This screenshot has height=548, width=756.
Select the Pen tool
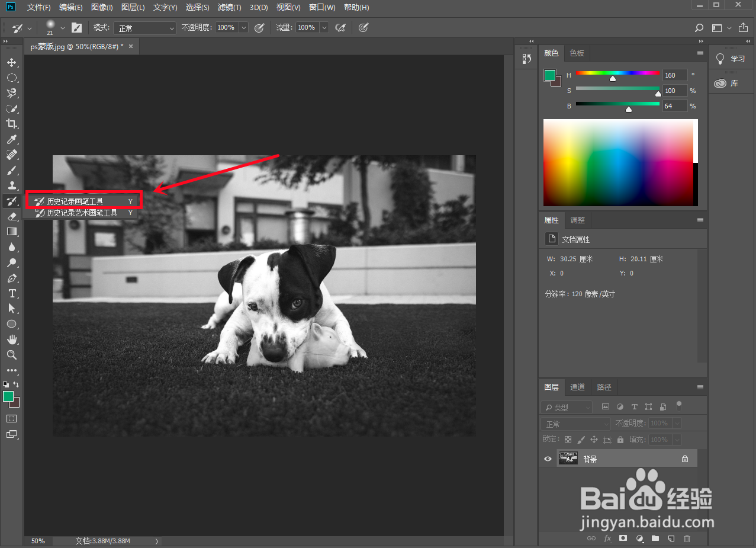(x=11, y=278)
